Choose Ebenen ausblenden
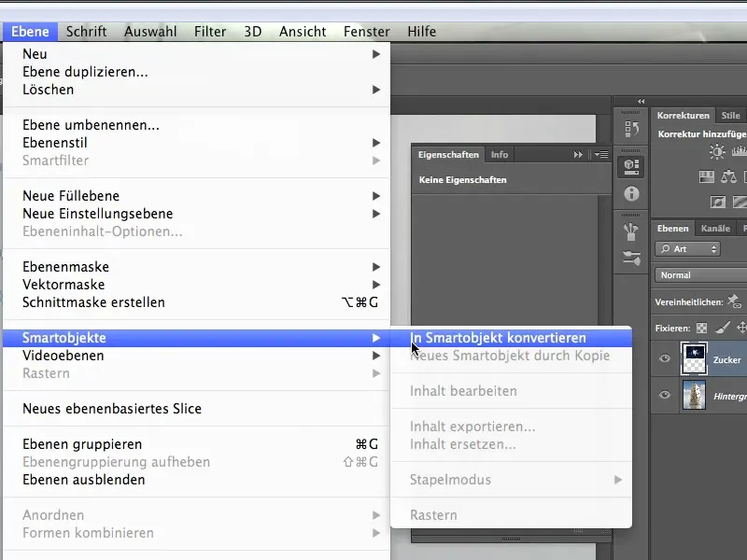 196,480
